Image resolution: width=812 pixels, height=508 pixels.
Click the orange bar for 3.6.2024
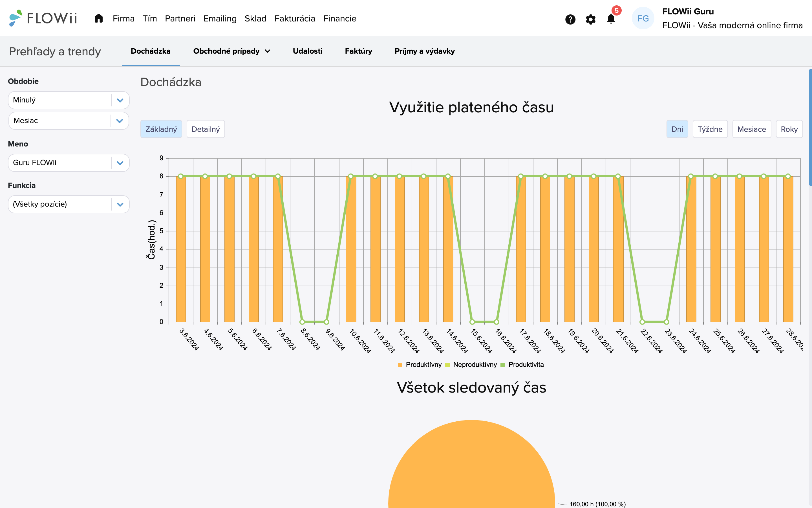coord(181,249)
